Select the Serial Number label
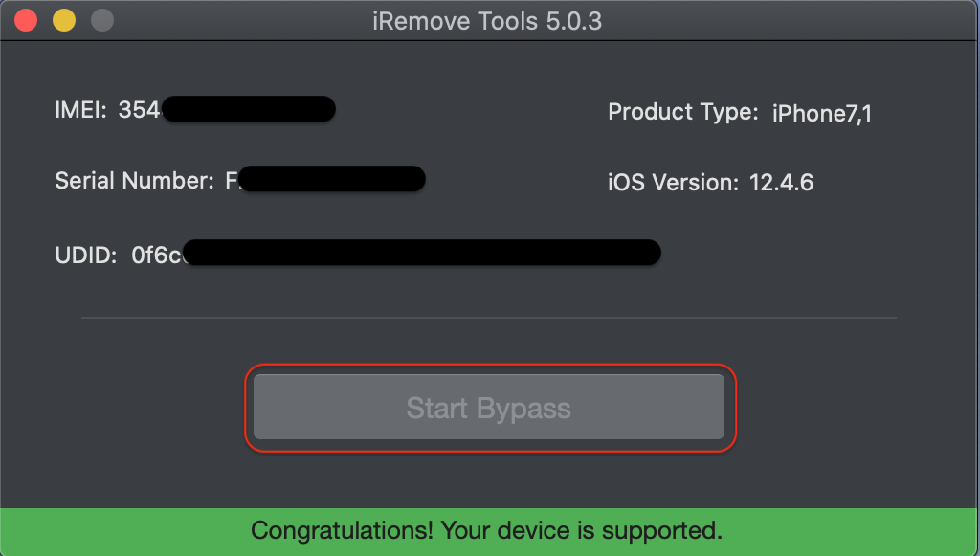This screenshot has width=980, height=556. click(x=134, y=181)
